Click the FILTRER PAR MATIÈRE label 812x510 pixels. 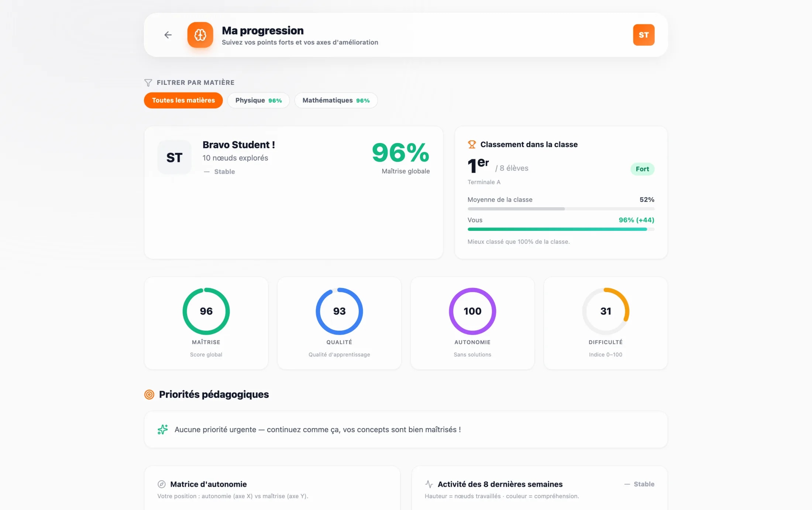pos(196,83)
